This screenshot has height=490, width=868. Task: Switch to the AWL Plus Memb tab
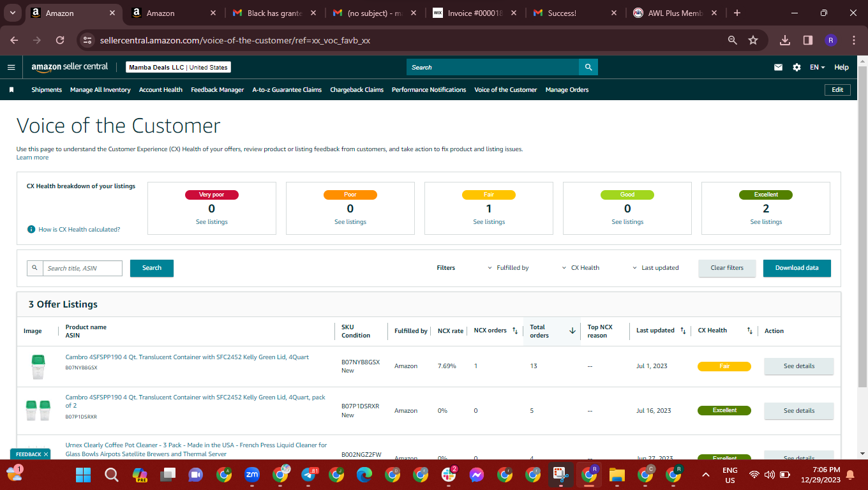(676, 13)
